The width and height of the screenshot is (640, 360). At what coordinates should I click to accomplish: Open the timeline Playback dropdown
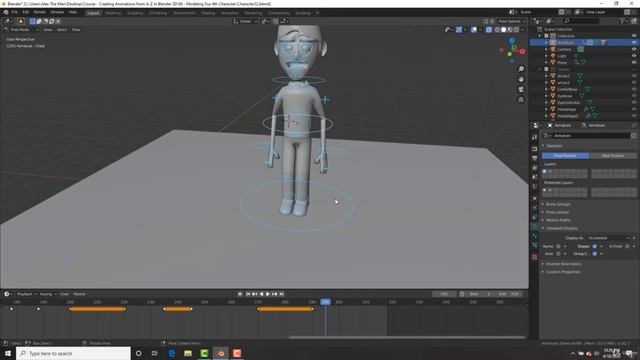[x=26, y=294]
